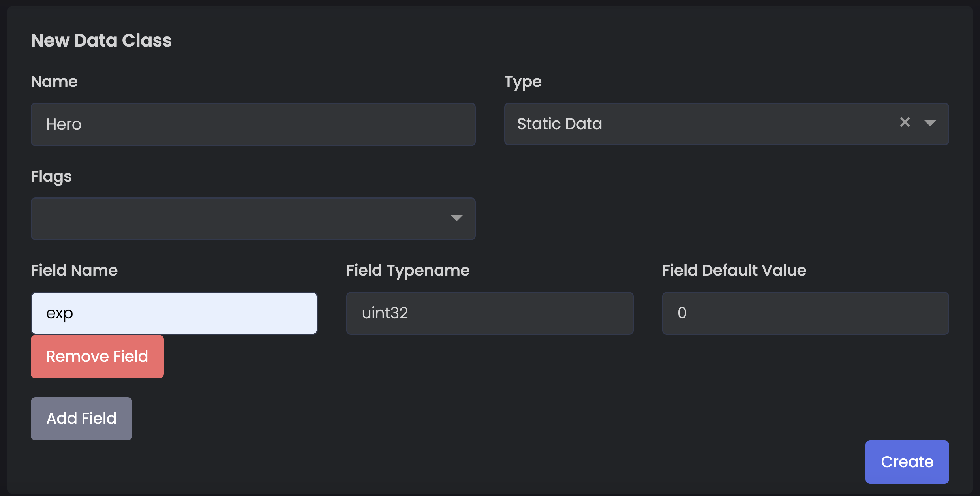Click the Field Name label

74,270
